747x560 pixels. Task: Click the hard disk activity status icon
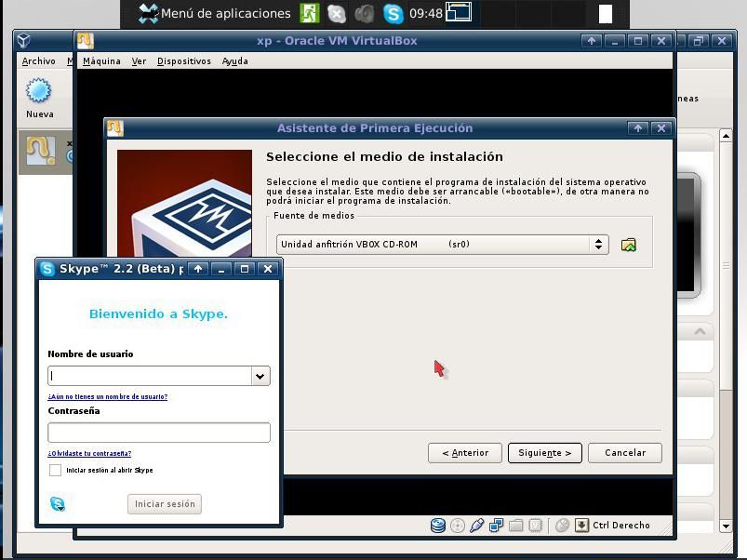(x=438, y=526)
